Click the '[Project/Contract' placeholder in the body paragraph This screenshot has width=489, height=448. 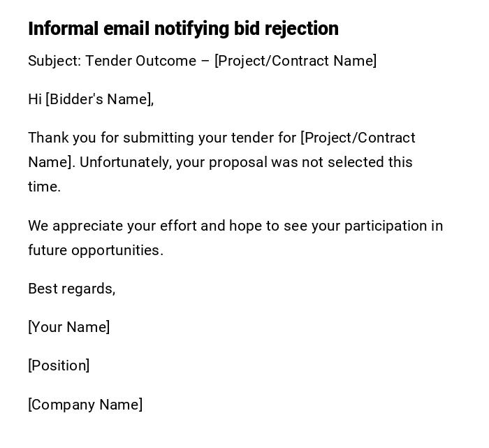pos(358,138)
